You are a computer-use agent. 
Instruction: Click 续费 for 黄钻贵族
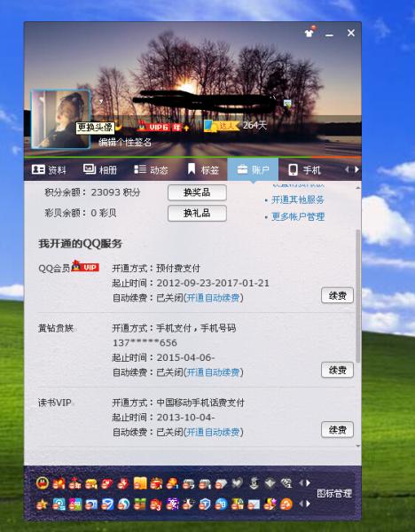tap(337, 370)
